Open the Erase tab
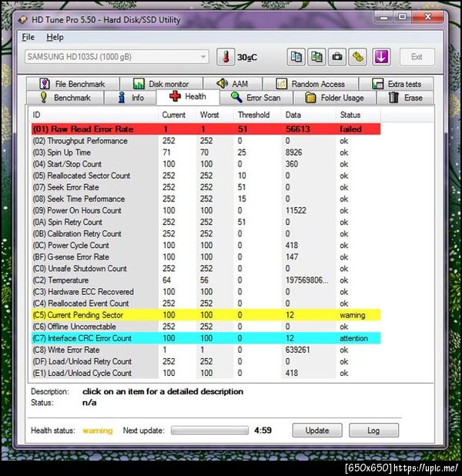 click(405, 98)
